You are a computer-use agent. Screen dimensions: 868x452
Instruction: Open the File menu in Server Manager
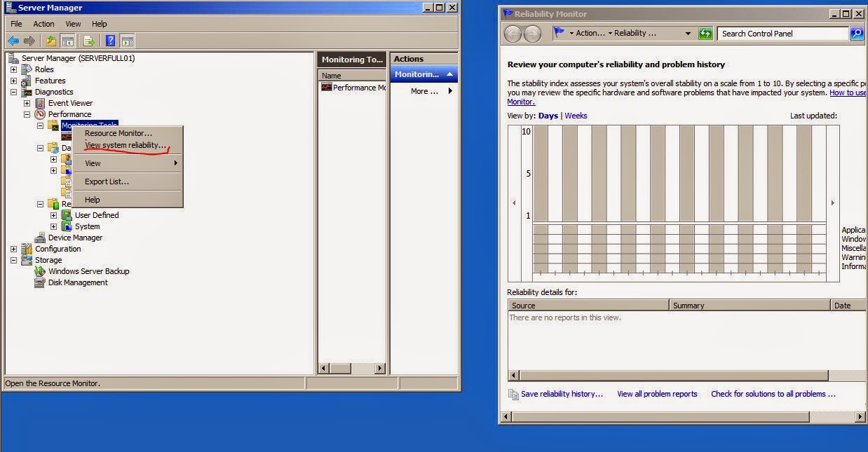16,24
